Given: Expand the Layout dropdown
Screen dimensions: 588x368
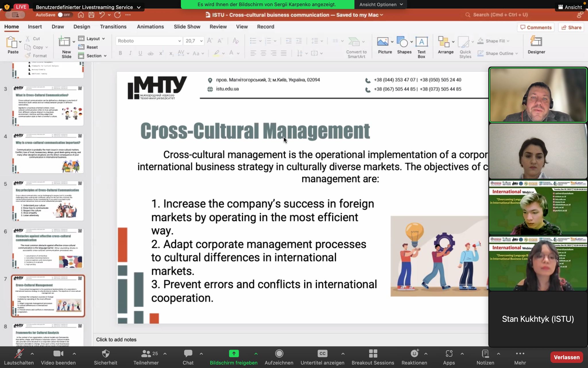Looking at the screenshot, I should (103, 39).
